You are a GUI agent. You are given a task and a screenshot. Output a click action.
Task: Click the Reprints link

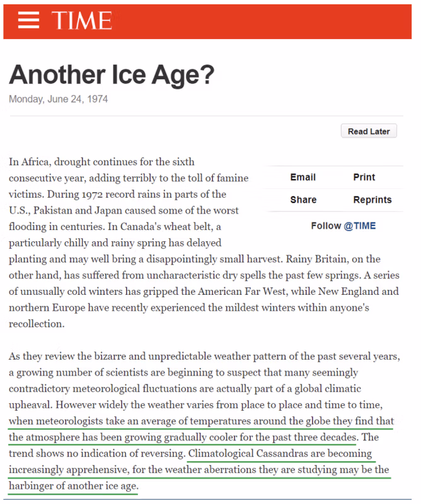[372, 200]
